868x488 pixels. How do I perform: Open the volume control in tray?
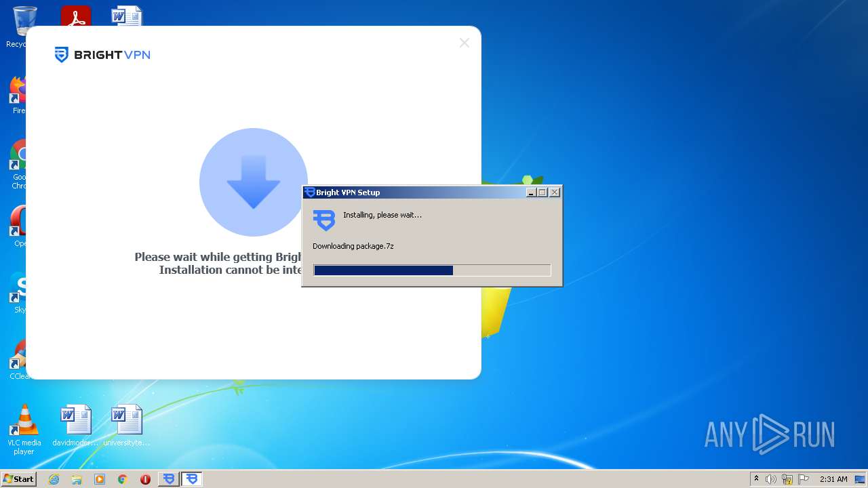click(771, 479)
